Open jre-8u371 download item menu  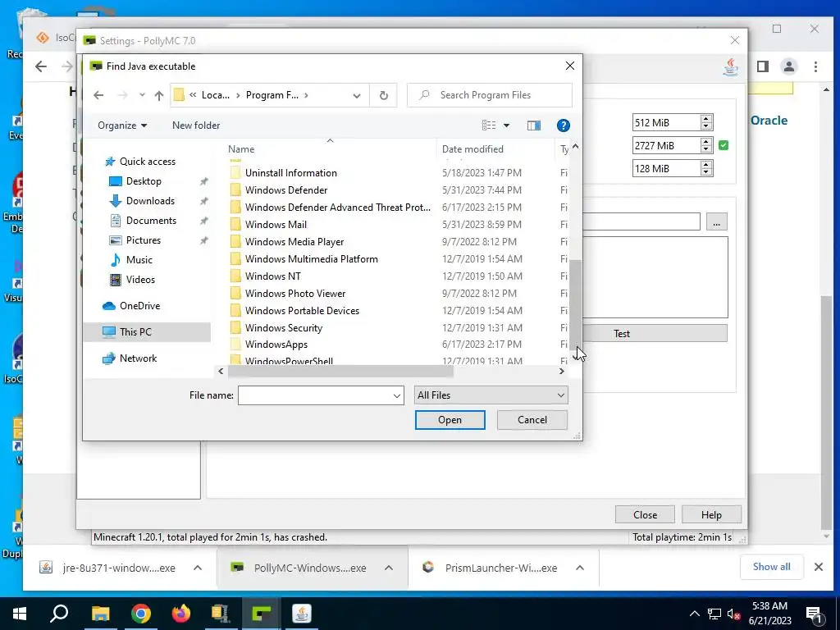[x=198, y=568]
